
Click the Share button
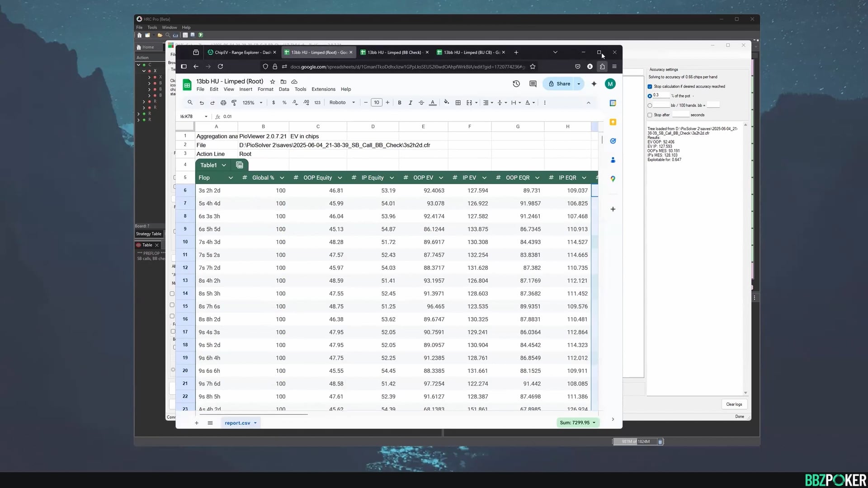pyautogui.click(x=559, y=84)
